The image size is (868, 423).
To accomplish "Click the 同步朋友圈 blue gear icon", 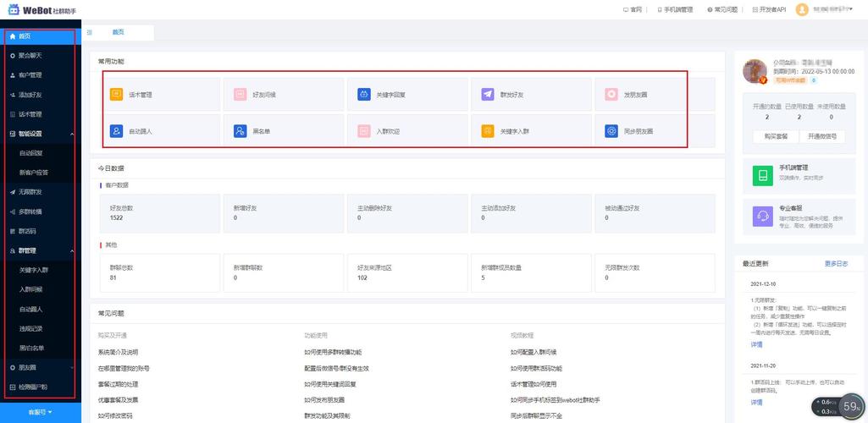I will pos(611,131).
